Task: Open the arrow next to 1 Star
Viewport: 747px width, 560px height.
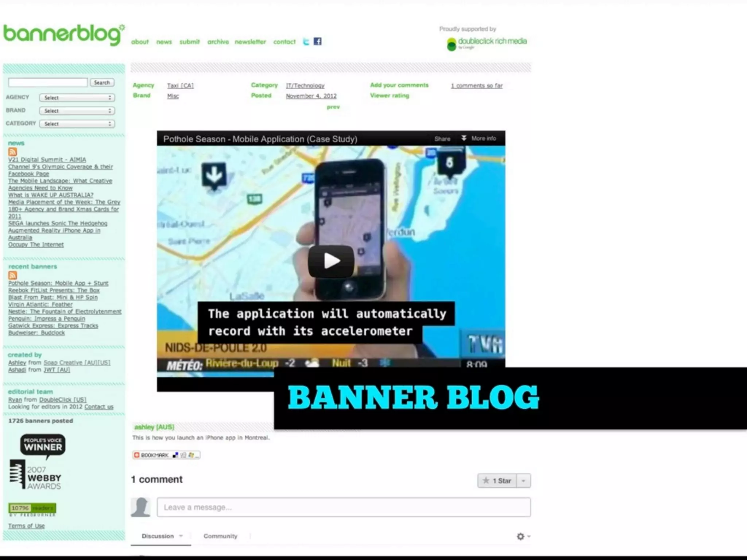Action: click(524, 481)
